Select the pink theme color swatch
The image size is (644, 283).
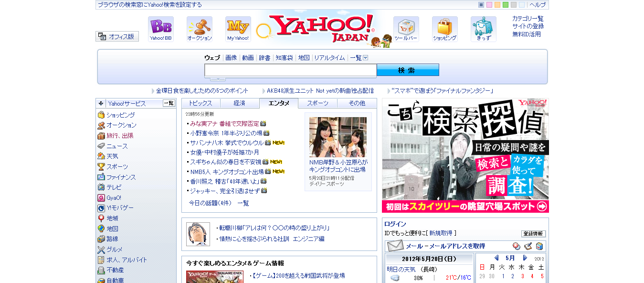tap(489, 5)
